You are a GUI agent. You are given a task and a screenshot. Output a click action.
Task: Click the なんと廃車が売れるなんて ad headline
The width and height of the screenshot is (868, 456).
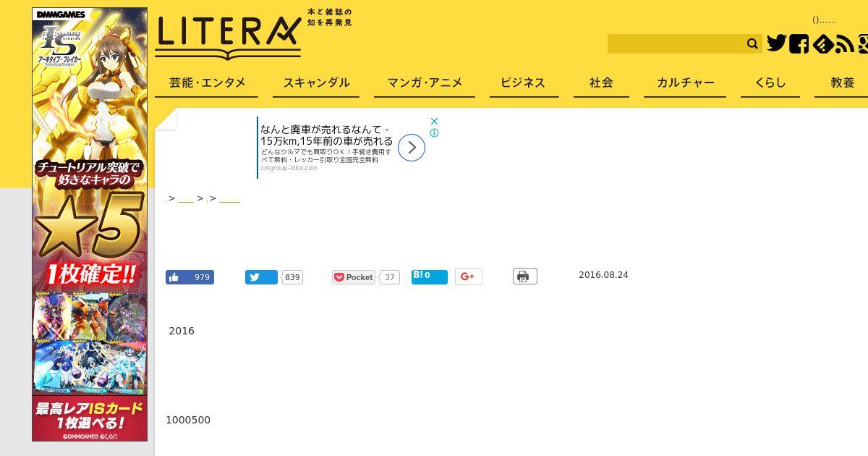pyautogui.click(x=326, y=135)
